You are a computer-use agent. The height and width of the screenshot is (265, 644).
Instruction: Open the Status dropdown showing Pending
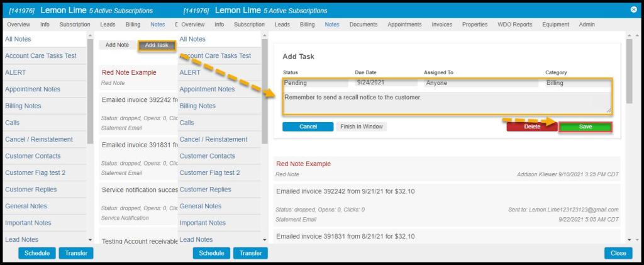[314, 82]
